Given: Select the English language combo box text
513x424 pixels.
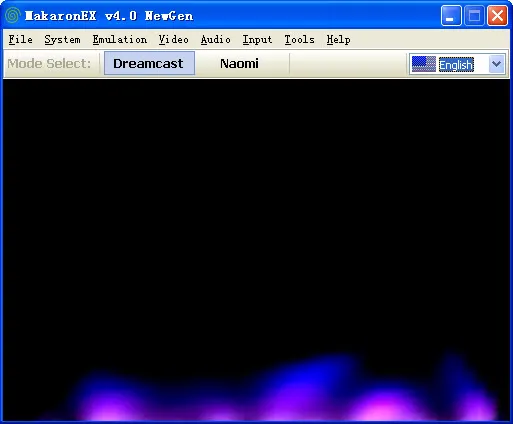Looking at the screenshot, I should [456, 64].
